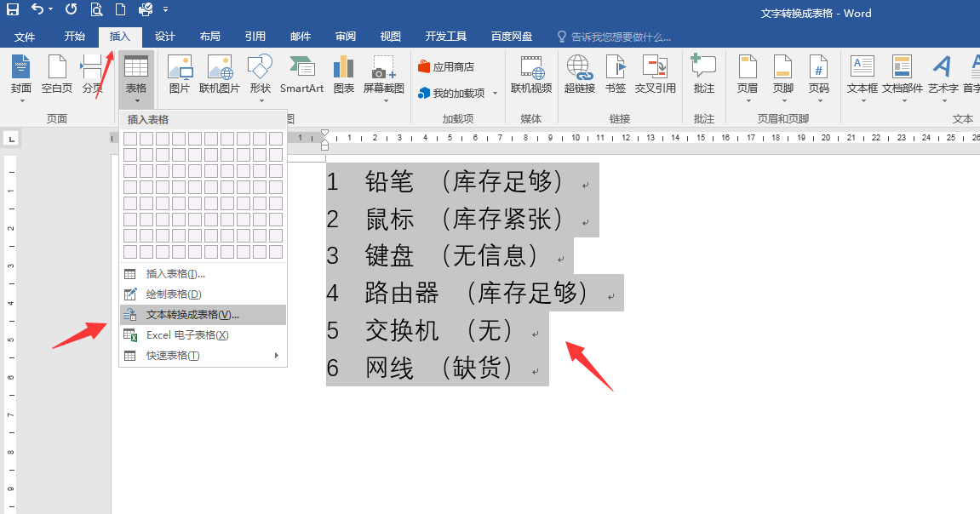Switch to the 百度网盘 tab
The image size is (980, 514).
512,37
